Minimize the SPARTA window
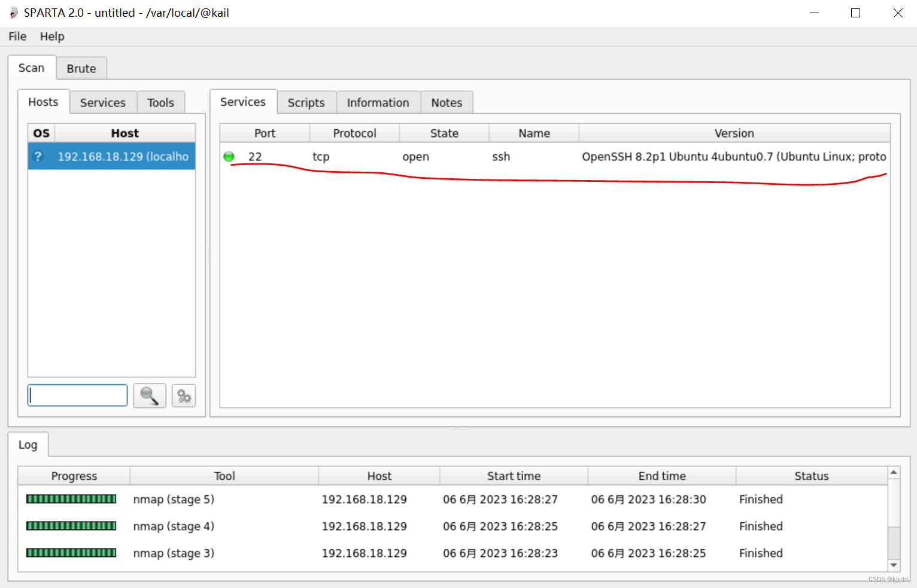 pos(814,13)
